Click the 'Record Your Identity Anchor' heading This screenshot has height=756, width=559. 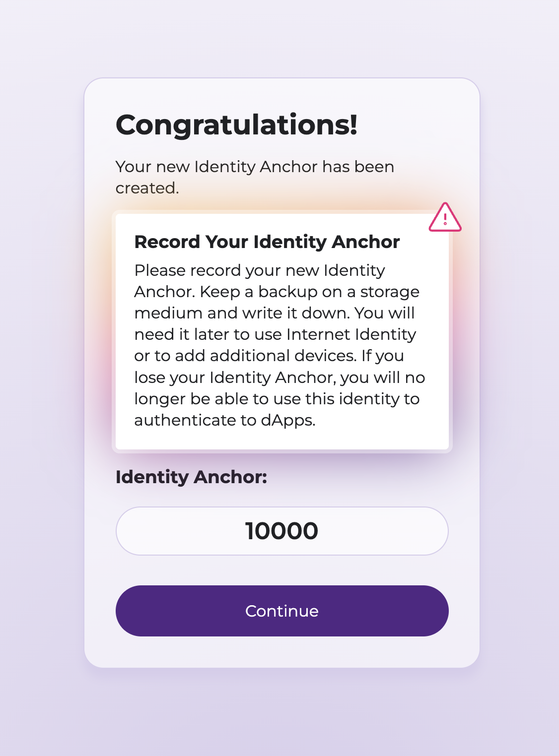coord(267,242)
